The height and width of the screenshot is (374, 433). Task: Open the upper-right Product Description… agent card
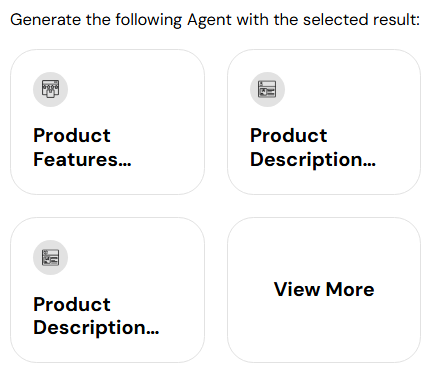pyautogui.click(x=324, y=122)
